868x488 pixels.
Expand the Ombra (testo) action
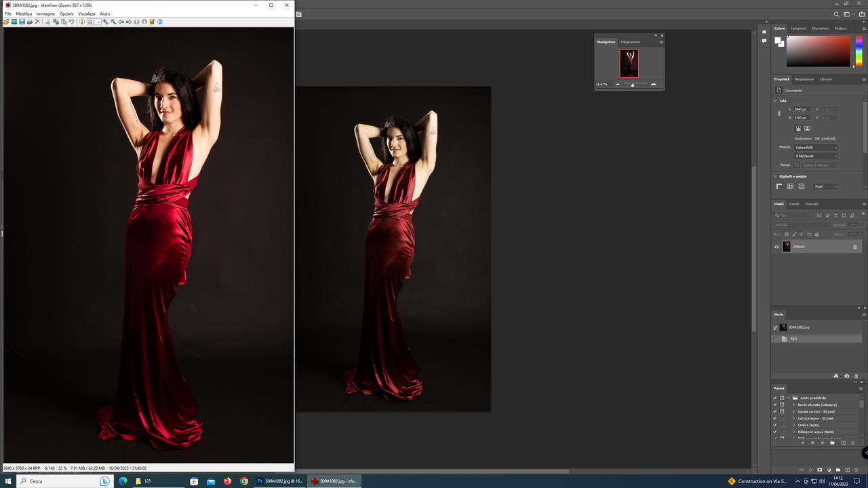[x=793, y=425]
